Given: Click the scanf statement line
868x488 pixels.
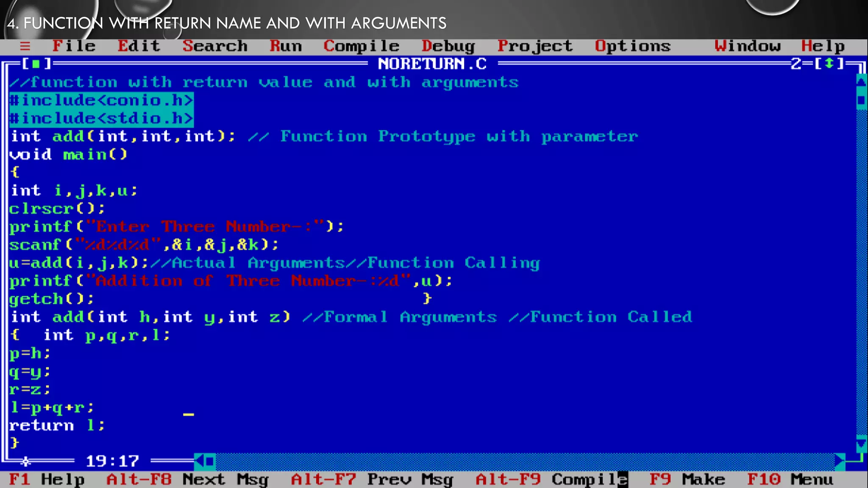Looking at the screenshot, I should [144, 245].
